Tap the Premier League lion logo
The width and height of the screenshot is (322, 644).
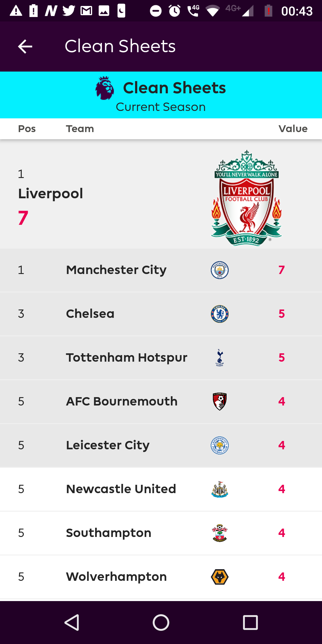tap(105, 88)
